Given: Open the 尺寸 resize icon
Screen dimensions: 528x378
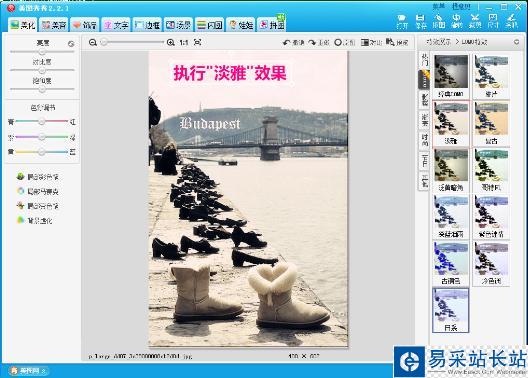Looking at the screenshot, I should [493, 21].
